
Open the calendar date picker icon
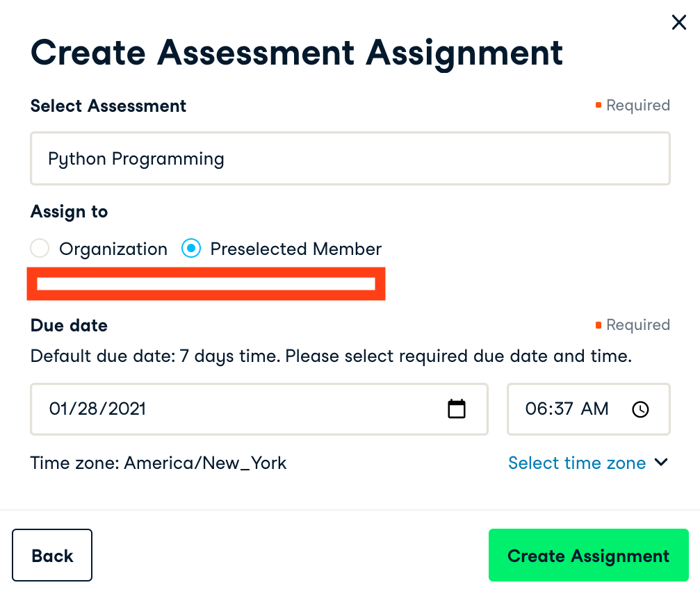[x=456, y=409]
